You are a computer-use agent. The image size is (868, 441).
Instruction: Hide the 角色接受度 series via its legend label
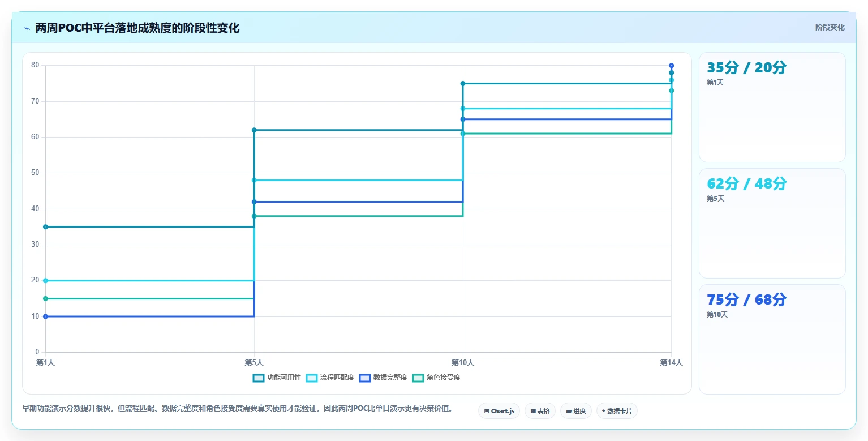point(444,378)
